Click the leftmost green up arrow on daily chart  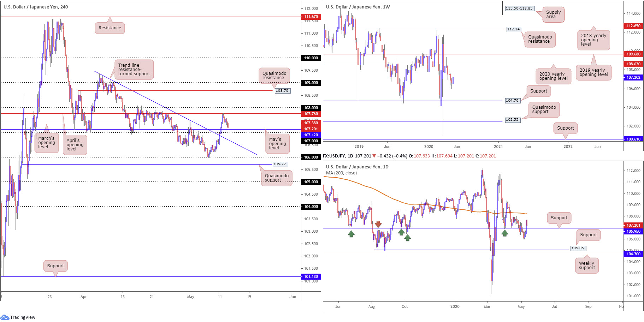point(351,234)
